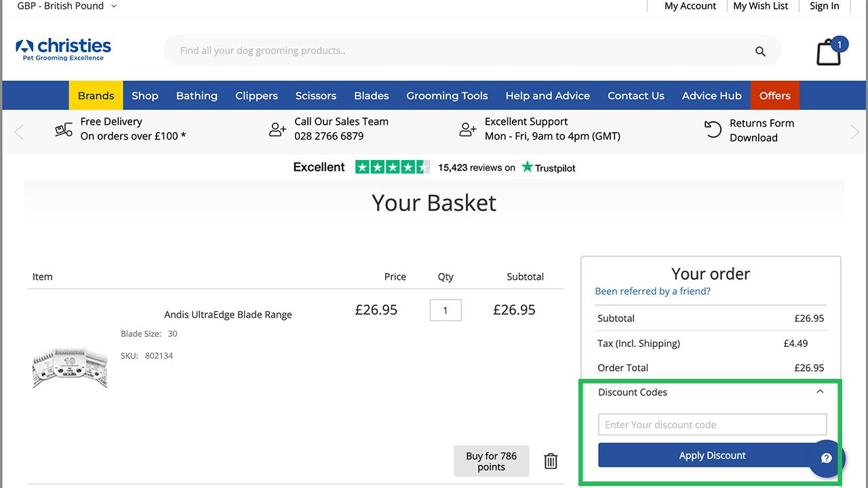Open the Blades menu

[372, 96]
